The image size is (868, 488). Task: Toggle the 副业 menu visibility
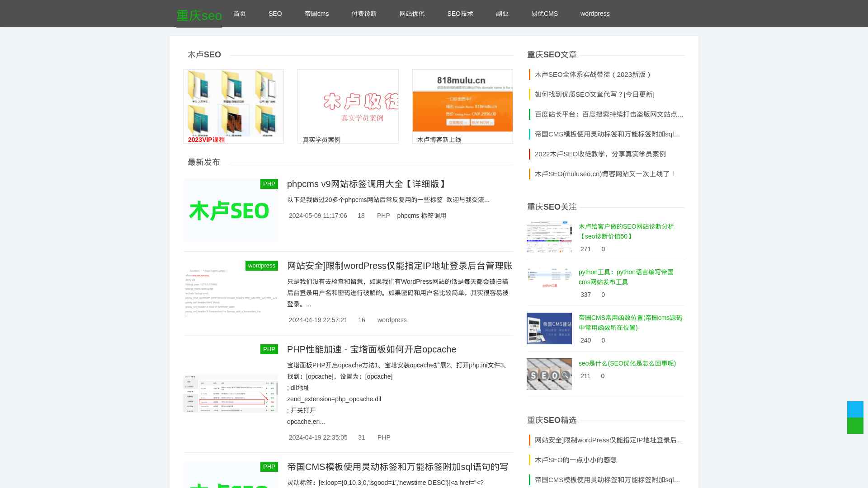point(501,13)
